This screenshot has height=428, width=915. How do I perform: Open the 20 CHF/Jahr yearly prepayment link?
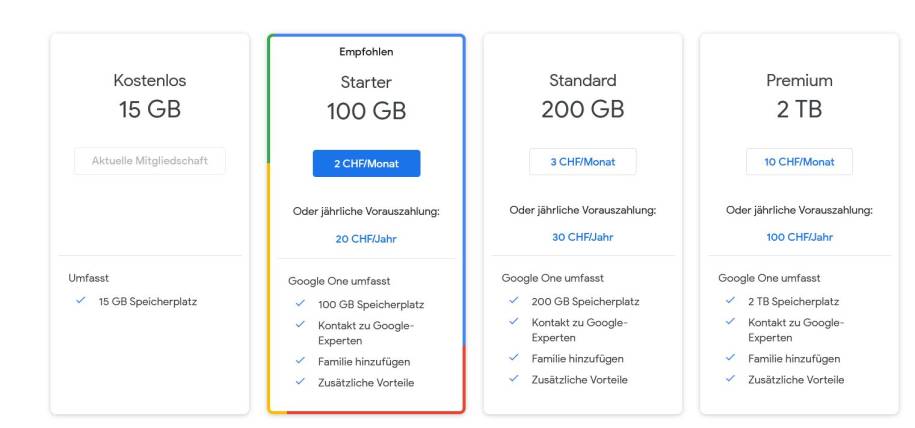point(366,239)
